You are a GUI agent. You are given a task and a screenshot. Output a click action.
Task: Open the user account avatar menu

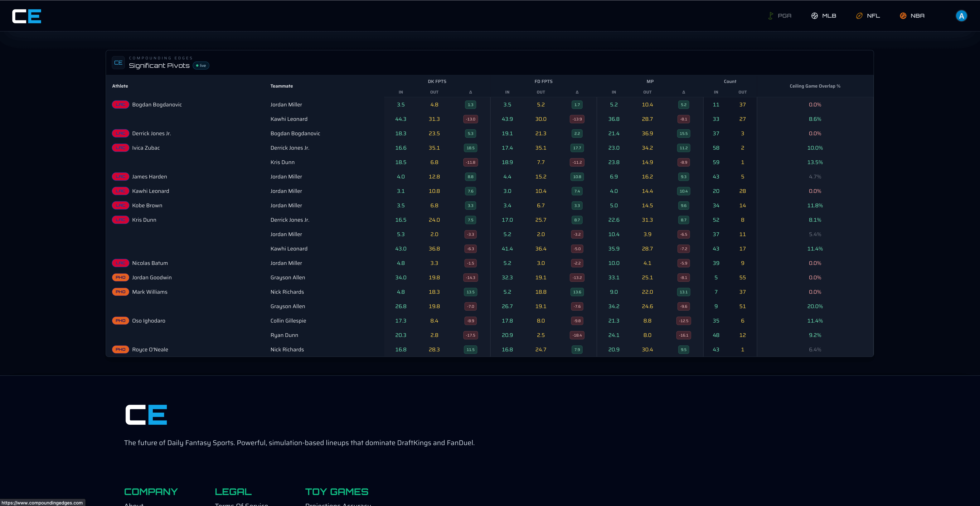click(961, 16)
